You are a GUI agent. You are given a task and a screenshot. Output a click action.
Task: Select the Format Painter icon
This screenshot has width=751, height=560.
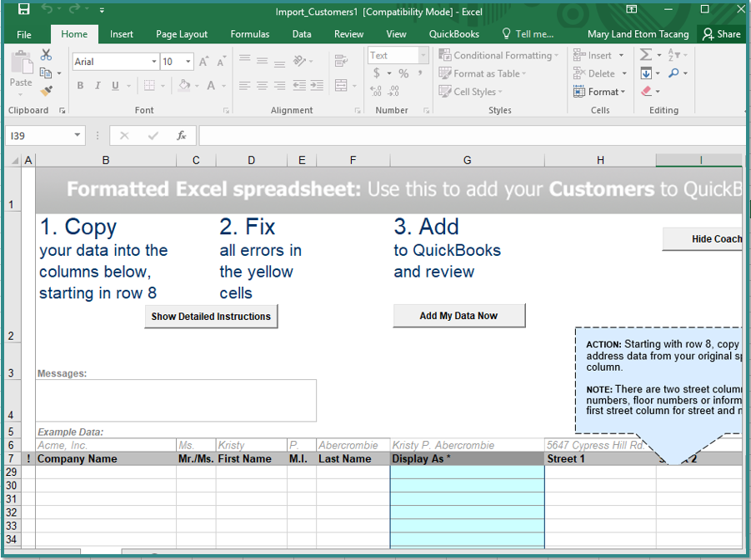47,89
